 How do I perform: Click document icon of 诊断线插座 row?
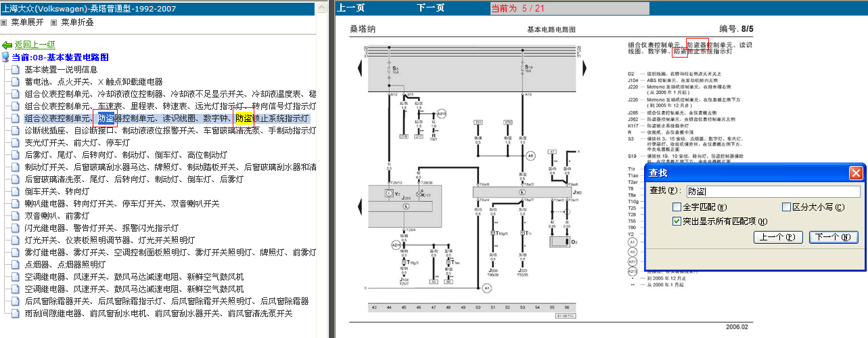point(16,130)
